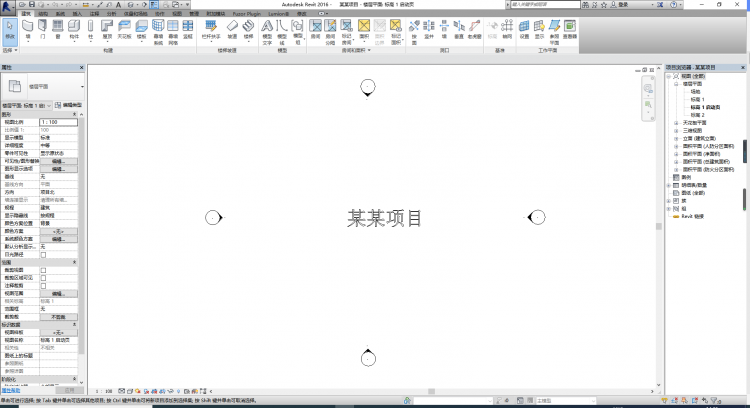The height and width of the screenshot is (408, 750).
Task: Select the Column (柱) tool
Action: 90,30
